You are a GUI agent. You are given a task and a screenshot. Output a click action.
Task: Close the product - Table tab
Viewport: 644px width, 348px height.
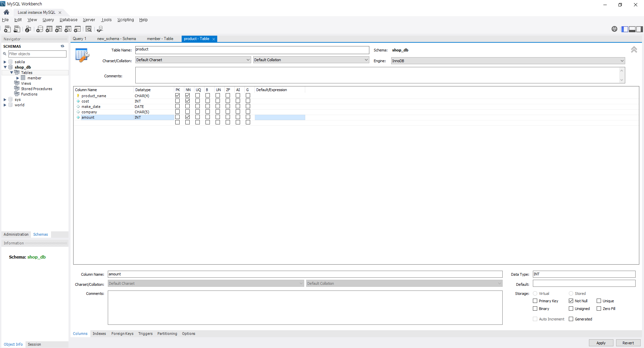point(214,39)
